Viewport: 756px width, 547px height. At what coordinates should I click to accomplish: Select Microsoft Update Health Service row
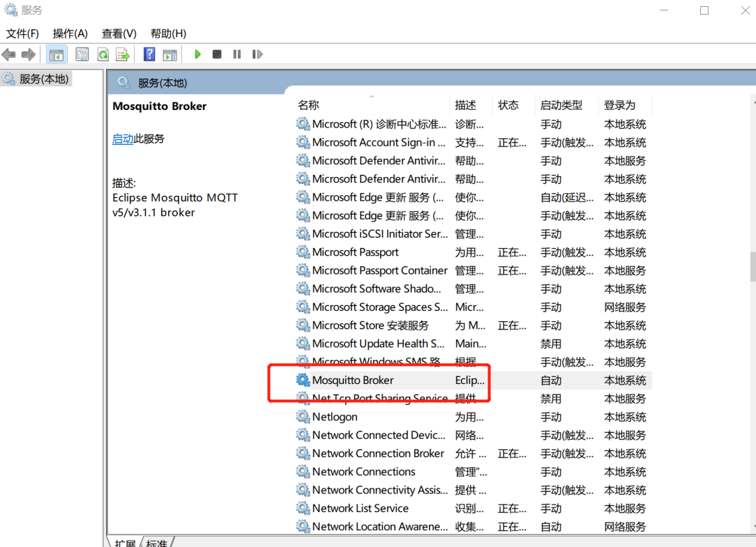[474, 344]
